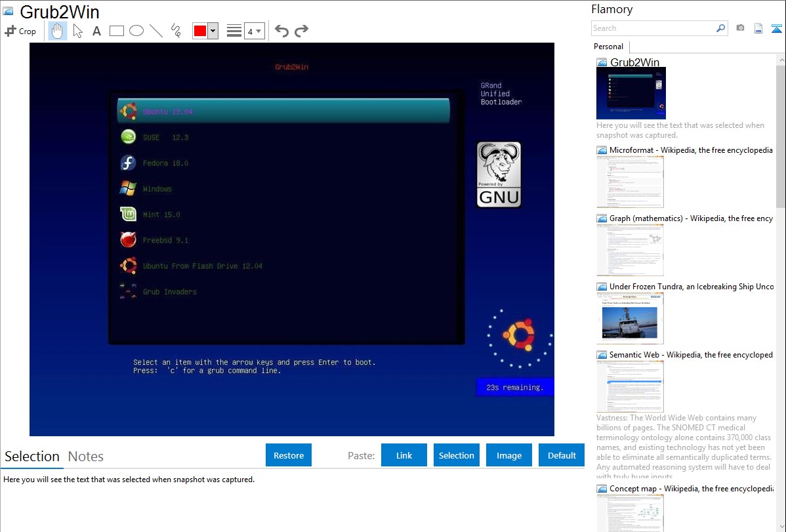
Task: Click the icon beside Under Frozen Tundra title
Action: click(602, 287)
